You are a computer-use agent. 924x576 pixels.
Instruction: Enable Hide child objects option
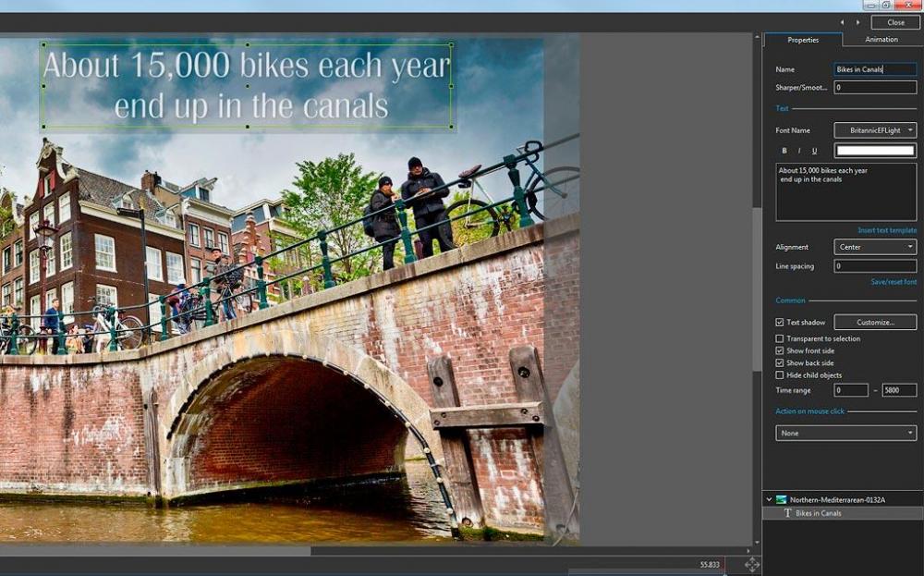click(x=780, y=375)
